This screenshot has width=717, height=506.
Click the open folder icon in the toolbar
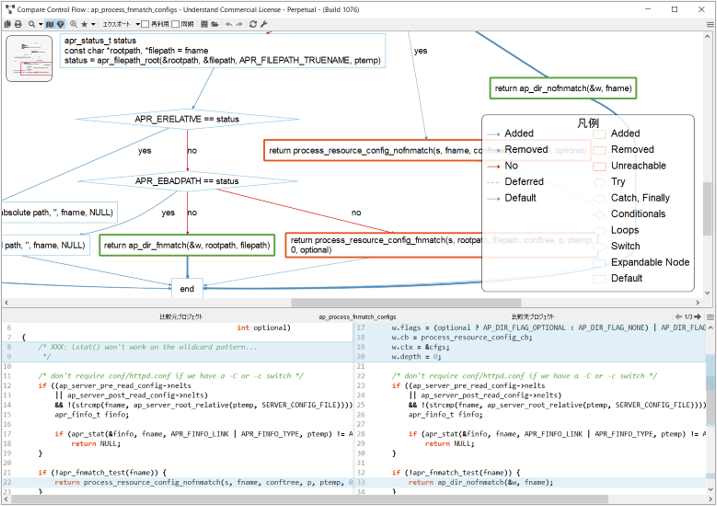coord(215,24)
